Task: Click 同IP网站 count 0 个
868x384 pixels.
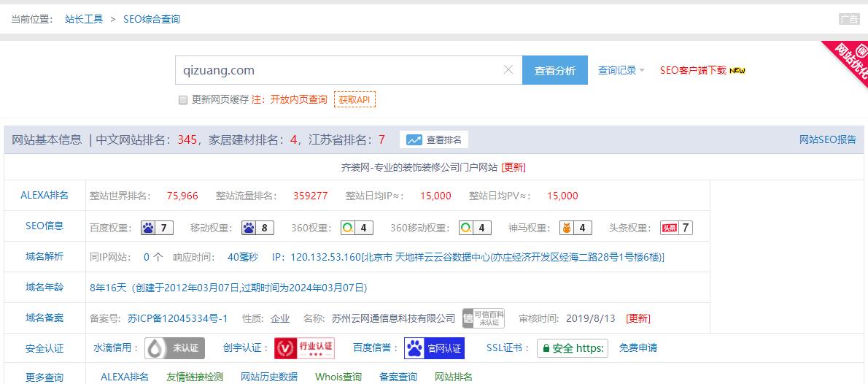Action: pyautogui.click(x=153, y=257)
